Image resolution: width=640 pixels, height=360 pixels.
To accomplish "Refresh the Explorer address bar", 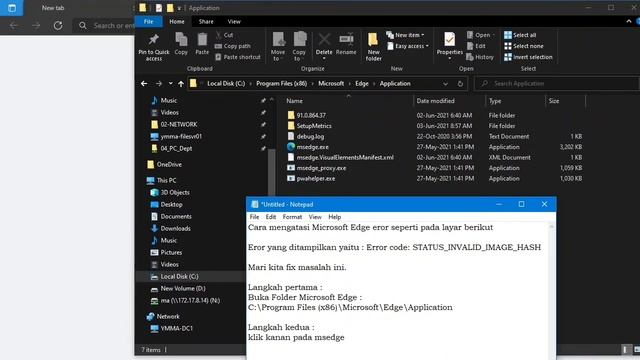I will point(460,84).
